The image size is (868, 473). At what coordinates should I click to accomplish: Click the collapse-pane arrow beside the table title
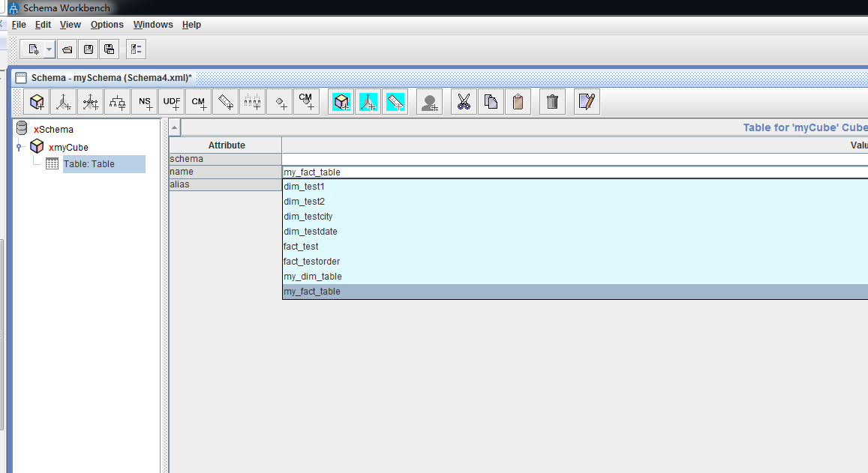click(x=174, y=127)
